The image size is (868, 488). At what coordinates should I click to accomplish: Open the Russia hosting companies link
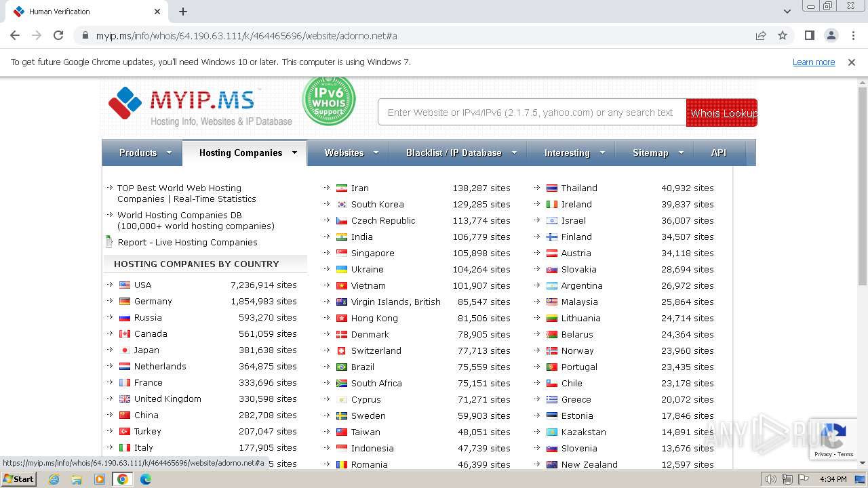148,318
